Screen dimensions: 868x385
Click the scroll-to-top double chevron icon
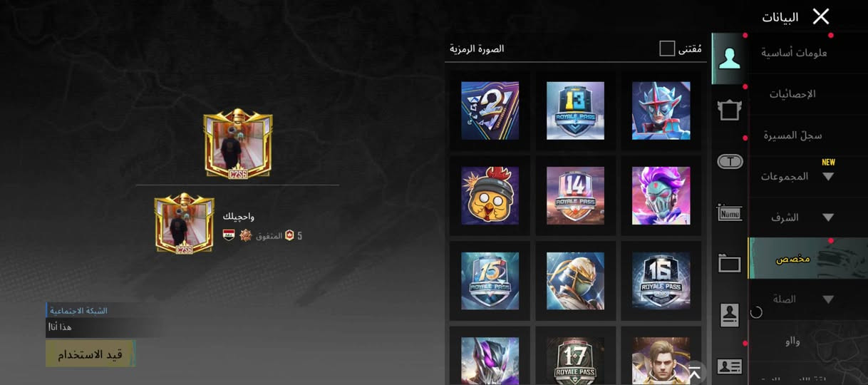[693, 373]
